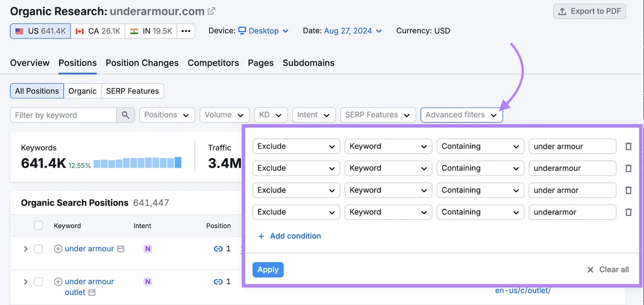Select the All Positions filter
Viewport: 644px width, 305px height.
37,91
